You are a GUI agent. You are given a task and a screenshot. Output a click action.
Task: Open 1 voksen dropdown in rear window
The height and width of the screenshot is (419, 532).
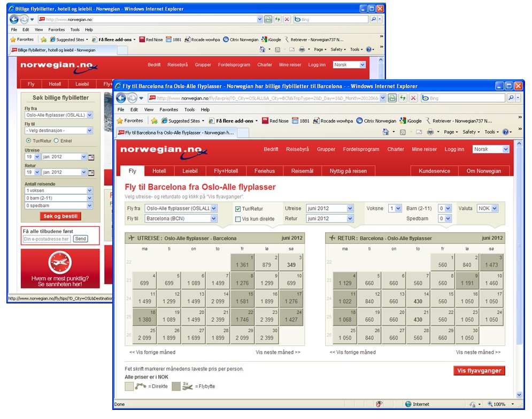click(59, 191)
